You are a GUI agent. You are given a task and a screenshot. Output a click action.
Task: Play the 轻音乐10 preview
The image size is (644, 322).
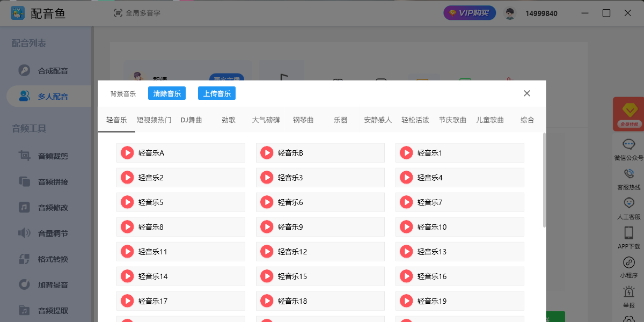tap(406, 227)
